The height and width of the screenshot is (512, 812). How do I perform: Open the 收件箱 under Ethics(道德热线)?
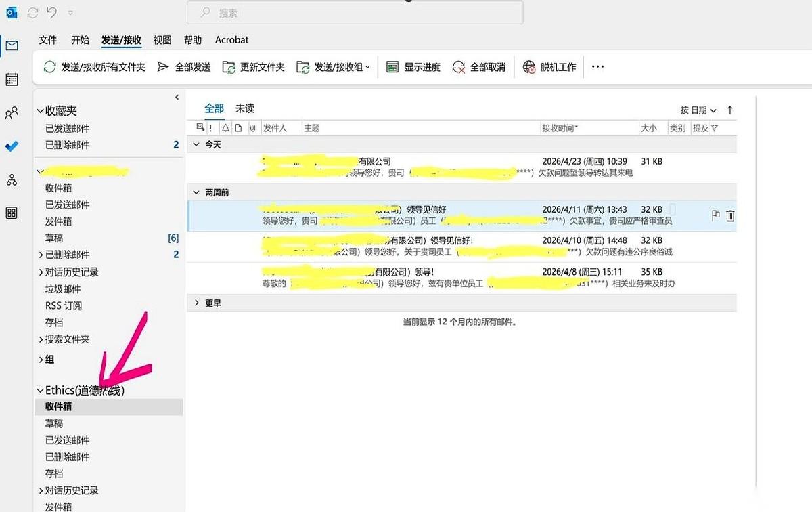[x=58, y=406]
